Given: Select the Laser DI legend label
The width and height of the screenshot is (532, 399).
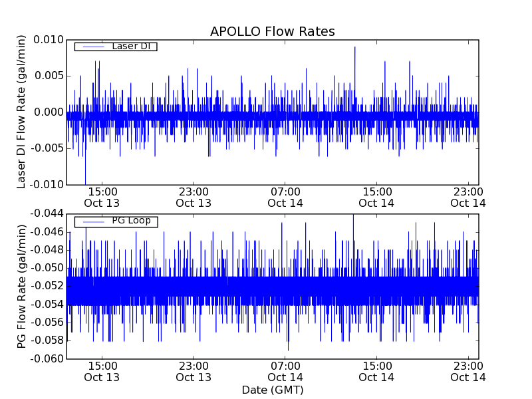Looking at the screenshot, I should pyautogui.click(x=131, y=47).
